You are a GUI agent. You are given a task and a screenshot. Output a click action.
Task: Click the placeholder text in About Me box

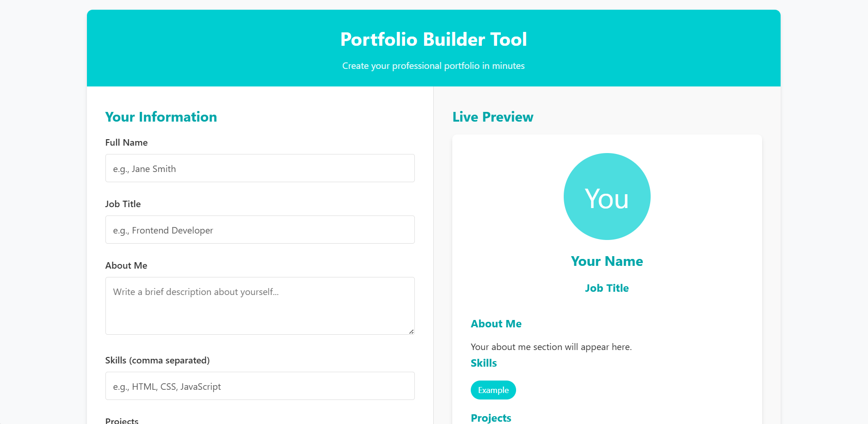(196, 292)
